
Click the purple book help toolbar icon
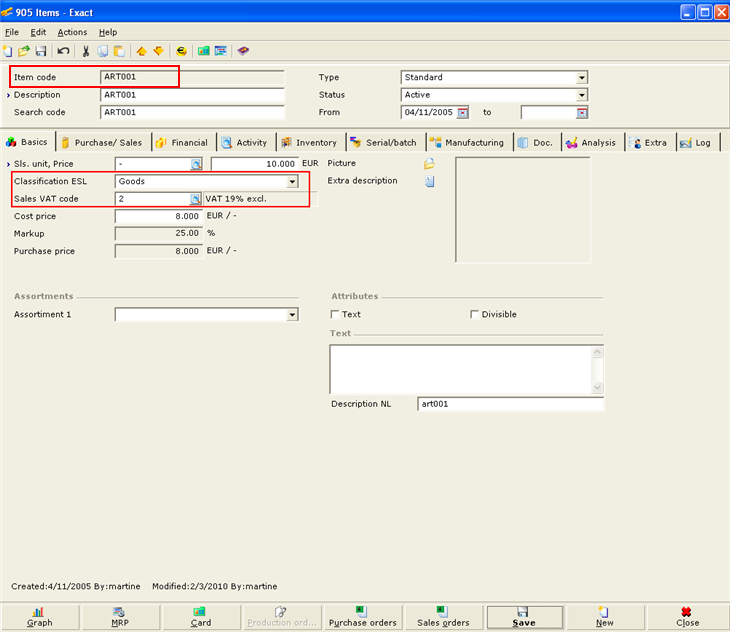click(243, 51)
